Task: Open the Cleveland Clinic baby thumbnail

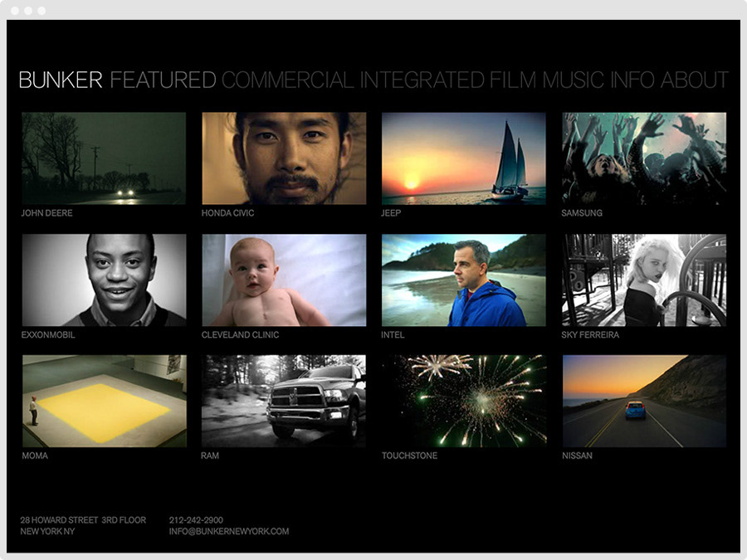Action: 284,280
